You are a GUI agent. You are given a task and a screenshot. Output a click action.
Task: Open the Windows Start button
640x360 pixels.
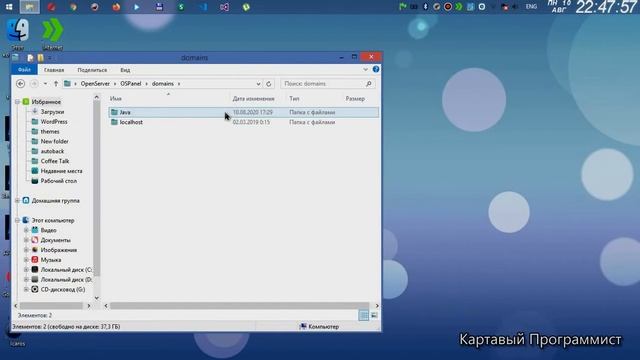[9, 7]
